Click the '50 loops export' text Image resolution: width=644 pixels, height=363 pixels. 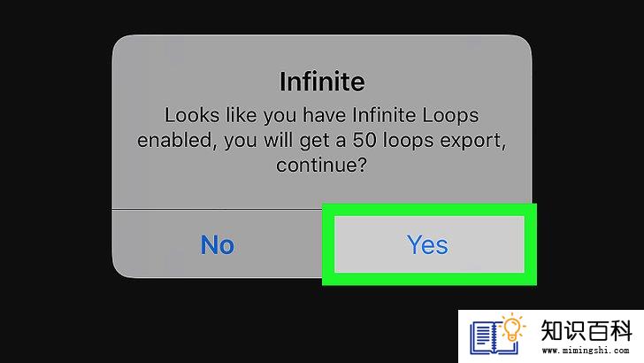pyautogui.click(x=426, y=140)
